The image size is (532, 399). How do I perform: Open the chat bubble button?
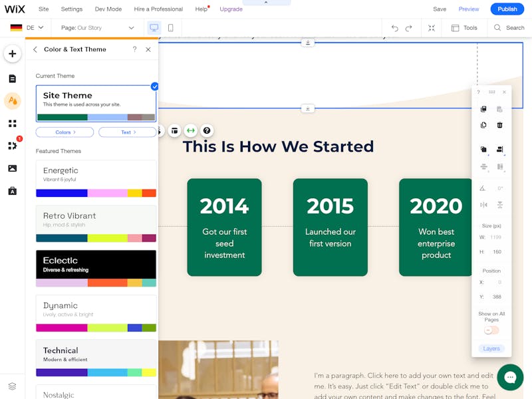[x=510, y=377]
